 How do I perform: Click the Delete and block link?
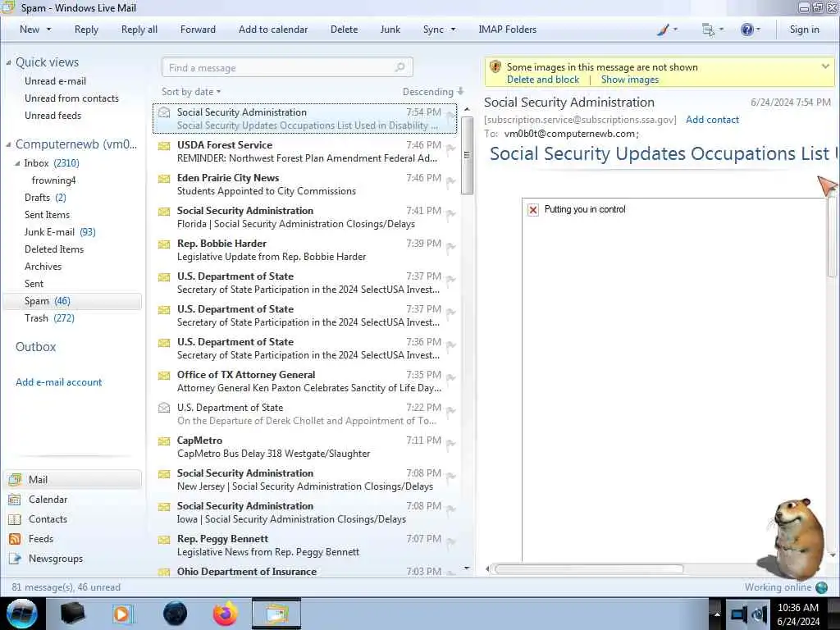click(x=543, y=80)
